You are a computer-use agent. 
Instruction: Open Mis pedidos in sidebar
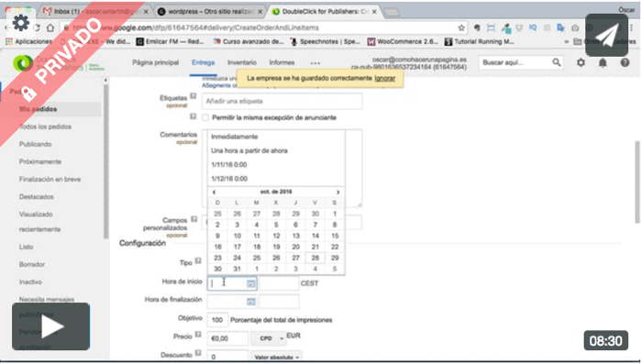[39, 109]
